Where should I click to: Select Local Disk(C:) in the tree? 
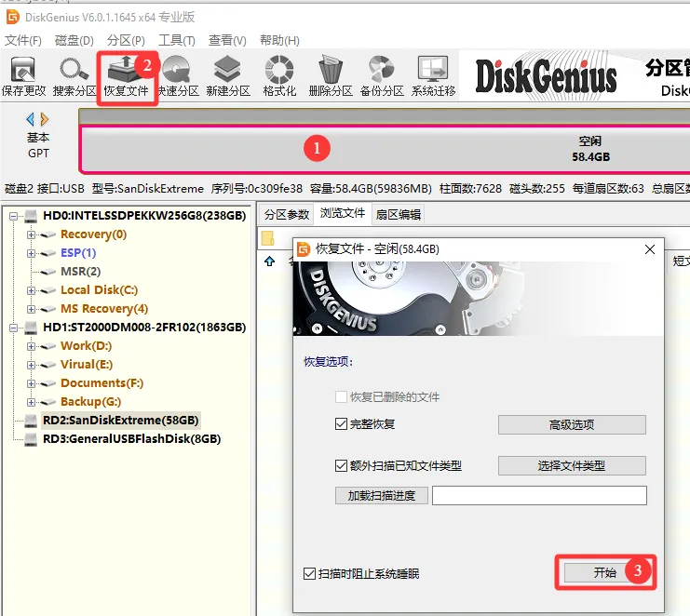click(x=99, y=290)
